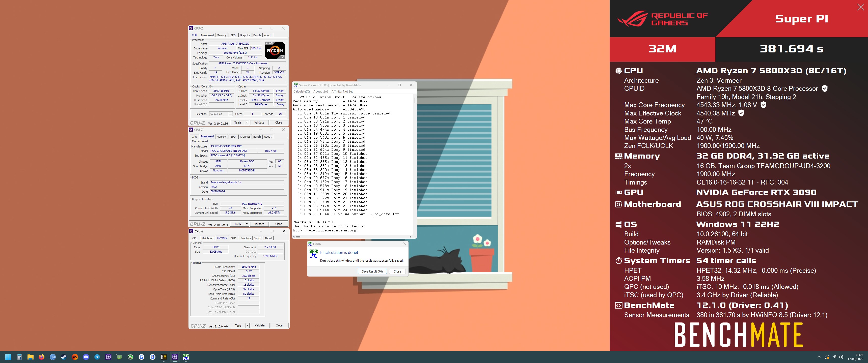Click the update sync tray icon with the orange dot

coord(827,357)
